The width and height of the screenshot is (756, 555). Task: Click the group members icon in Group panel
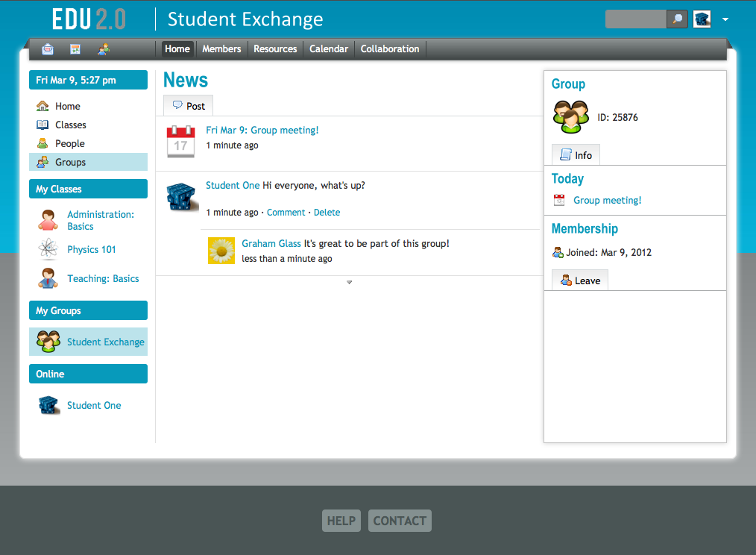(x=571, y=117)
